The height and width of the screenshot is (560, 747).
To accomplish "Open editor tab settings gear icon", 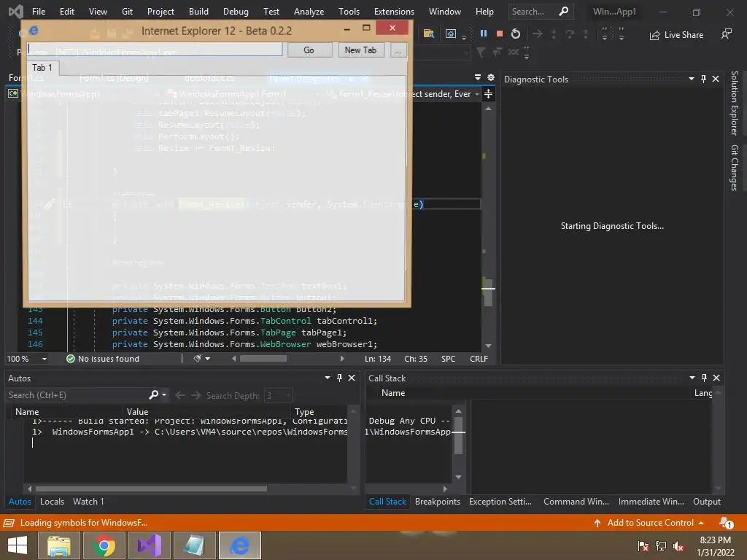I will point(491,77).
